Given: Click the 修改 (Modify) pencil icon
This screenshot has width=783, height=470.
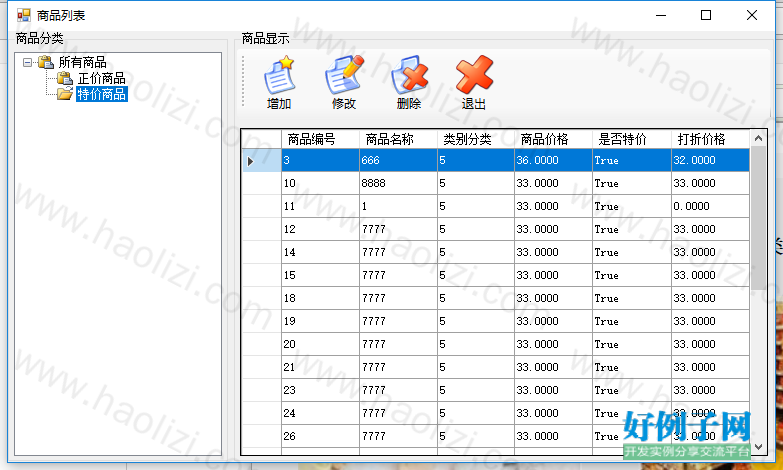Looking at the screenshot, I should pyautogui.click(x=344, y=75).
